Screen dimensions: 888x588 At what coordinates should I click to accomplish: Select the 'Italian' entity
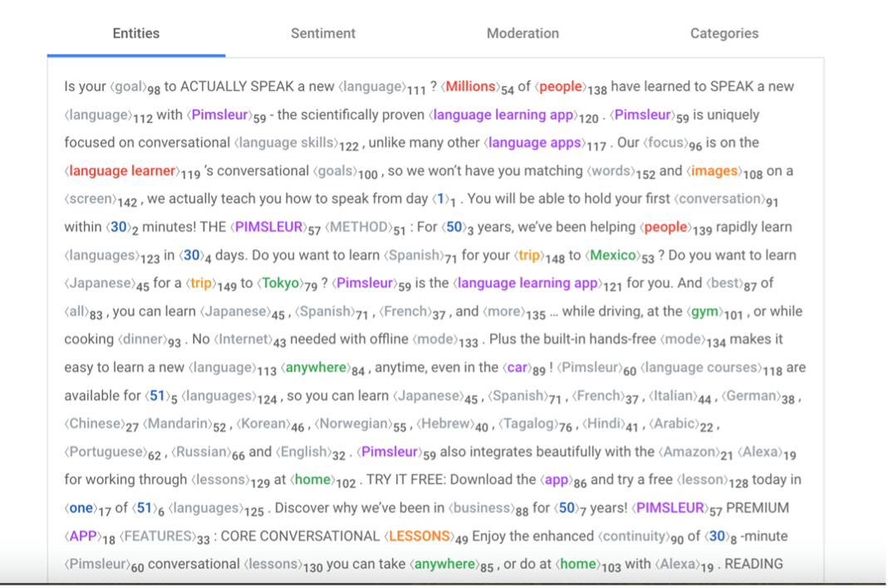(x=673, y=395)
